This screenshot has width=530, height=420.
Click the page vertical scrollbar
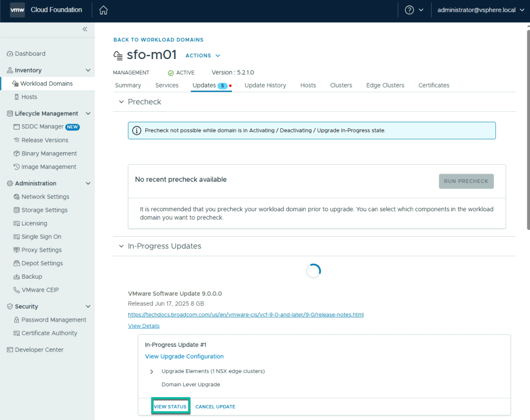click(527, 129)
